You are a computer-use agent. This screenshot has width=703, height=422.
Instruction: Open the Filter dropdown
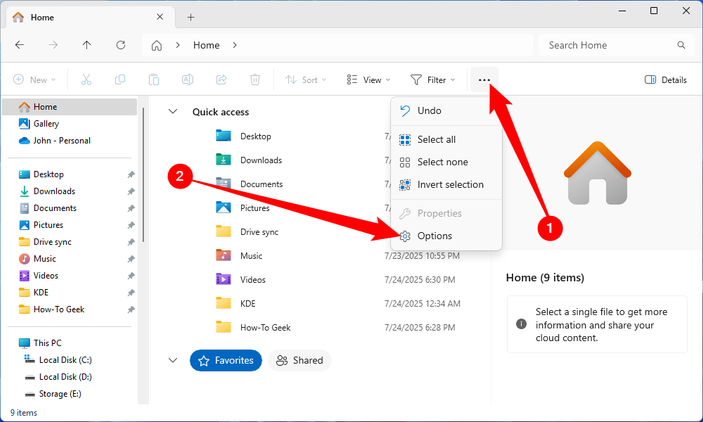coord(433,80)
